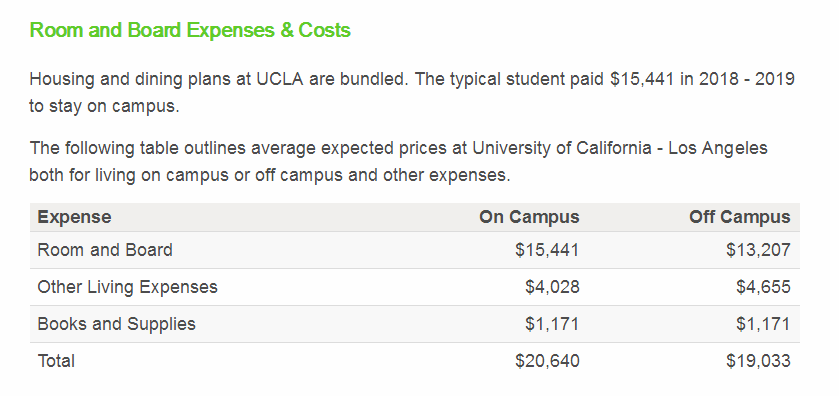This screenshot has width=839, height=396.
Task: Click 'University of California - Los Angeles' text
Action: click(x=620, y=148)
